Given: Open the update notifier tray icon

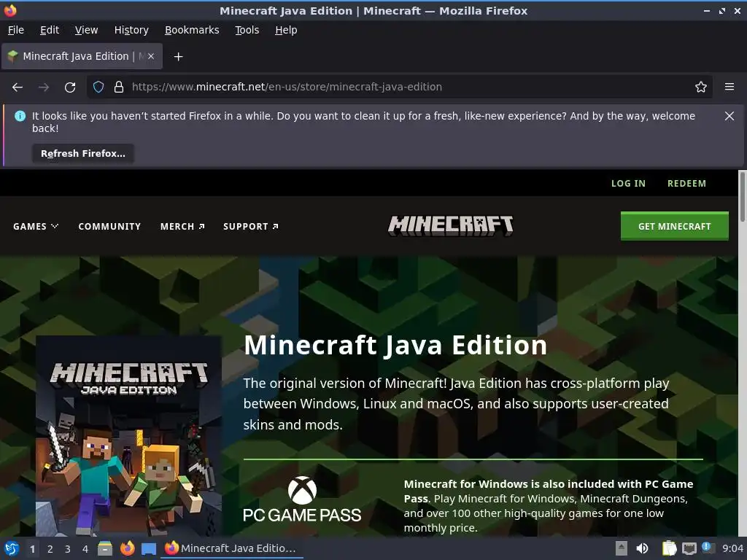Looking at the screenshot, I should tap(708, 548).
